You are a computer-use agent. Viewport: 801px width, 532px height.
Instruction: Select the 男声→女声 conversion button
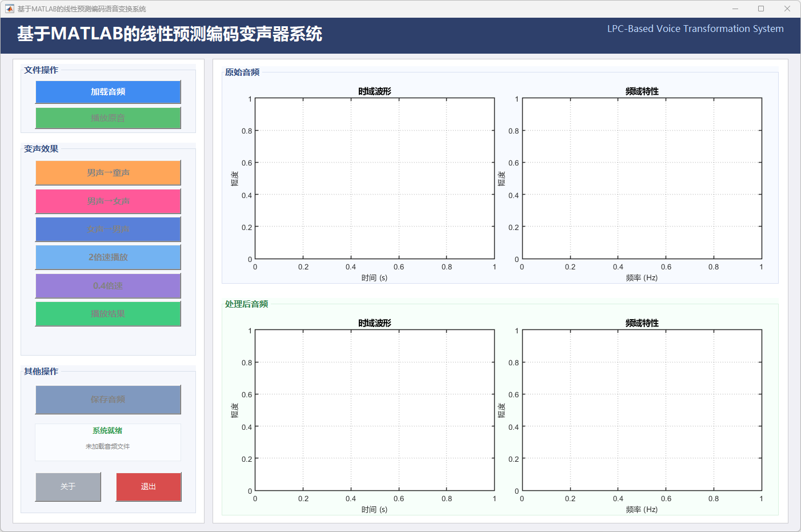click(x=108, y=201)
